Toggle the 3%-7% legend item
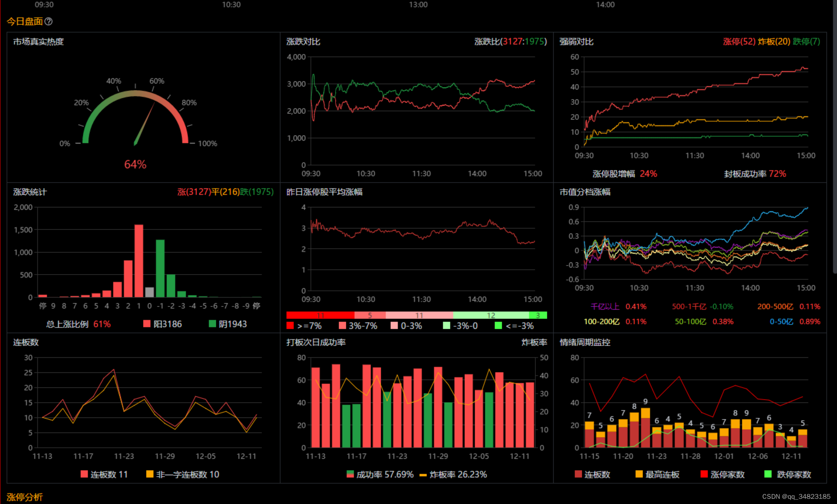 (x=358, y=326)
